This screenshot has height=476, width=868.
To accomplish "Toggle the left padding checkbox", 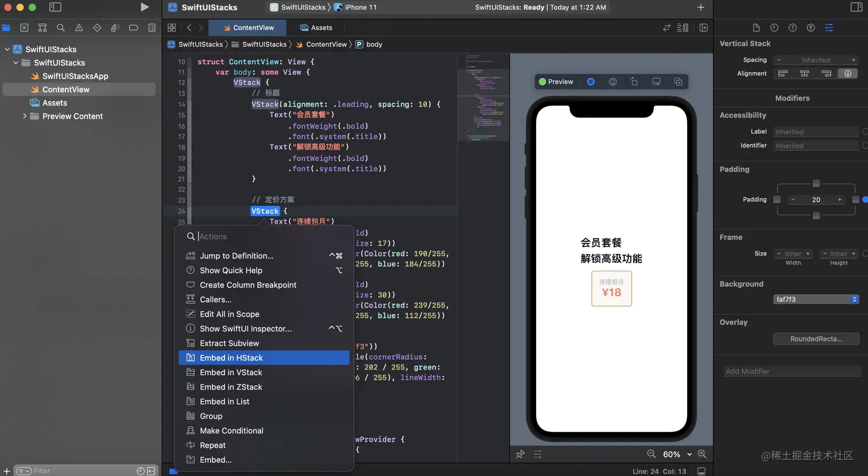I will (x=777, y=200).
